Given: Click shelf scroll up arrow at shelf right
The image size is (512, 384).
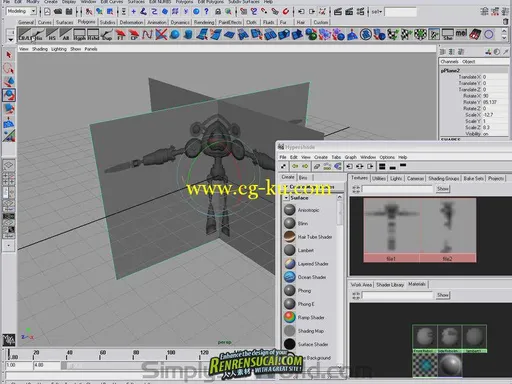Looking at the screenshot, I should (x=504, y=31).
